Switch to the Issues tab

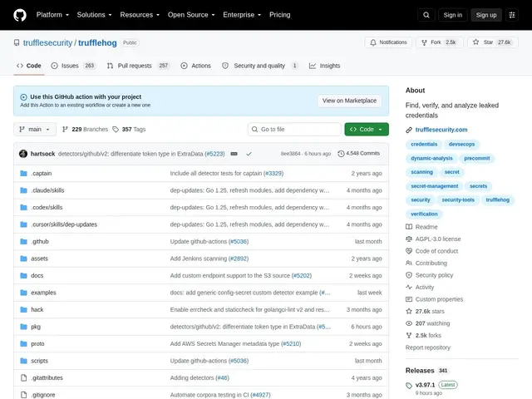[73, 66]
